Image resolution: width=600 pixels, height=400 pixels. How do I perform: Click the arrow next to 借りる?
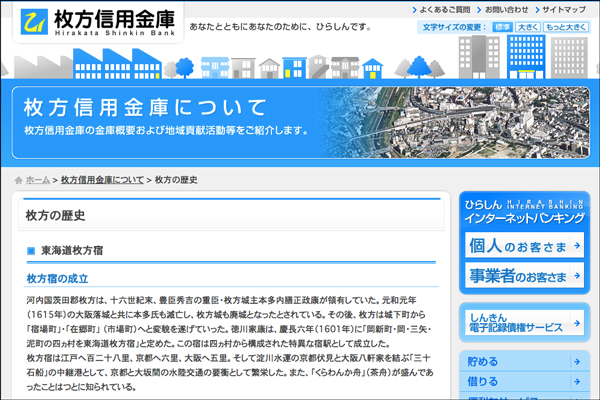click(577, 381)
